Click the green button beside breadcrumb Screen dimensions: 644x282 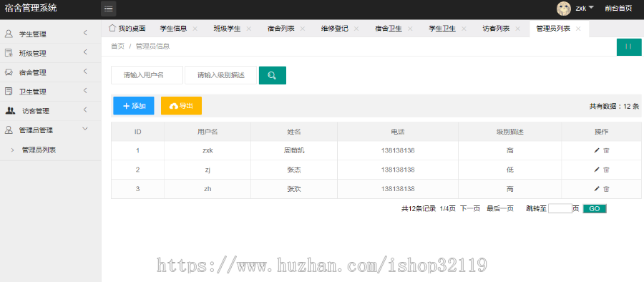pyautogui.click(x=629, y=47)
